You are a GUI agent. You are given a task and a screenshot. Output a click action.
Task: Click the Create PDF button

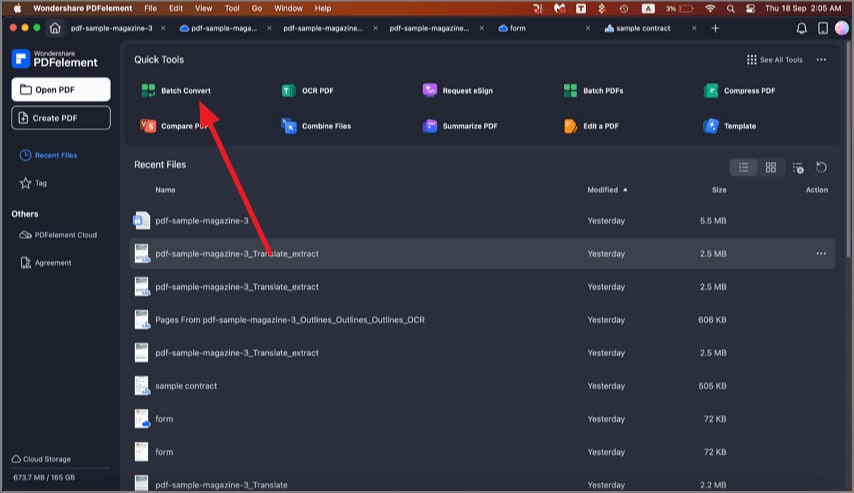(61, 118)
